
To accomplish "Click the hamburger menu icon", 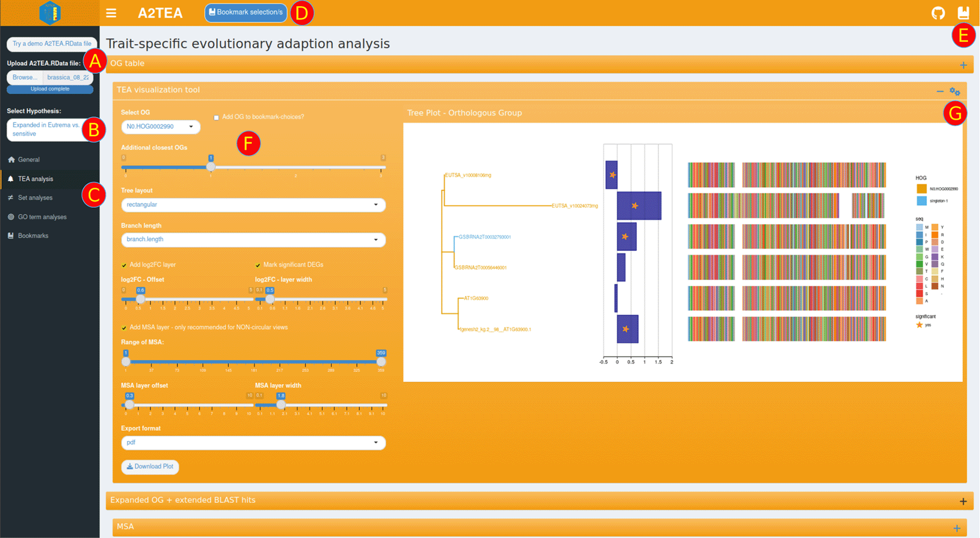I will point(111,13).
